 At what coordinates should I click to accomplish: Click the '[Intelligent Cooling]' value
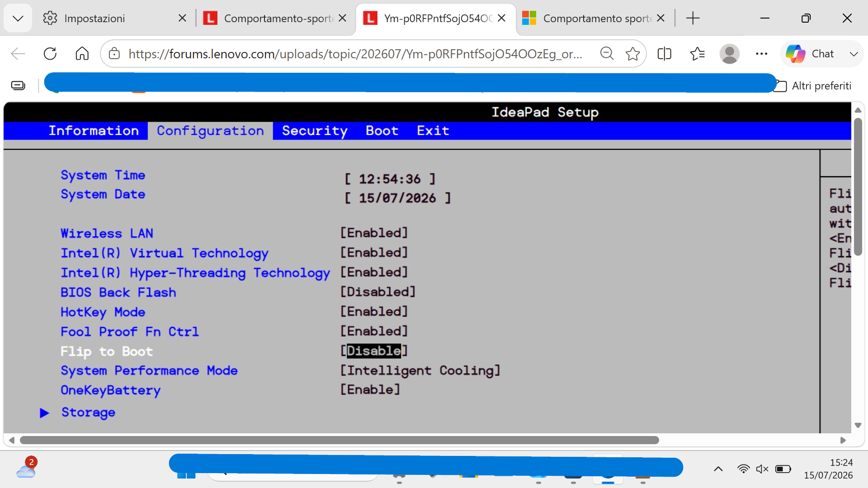[x=420, y=371]
